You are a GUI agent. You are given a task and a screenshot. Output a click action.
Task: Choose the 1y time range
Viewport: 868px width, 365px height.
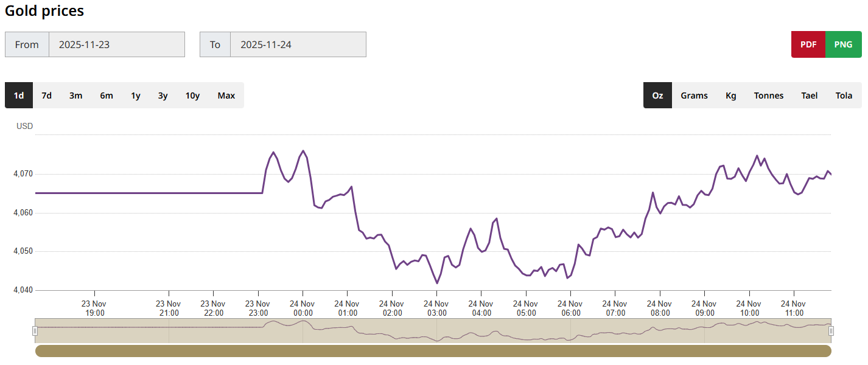click(x=136, y=96)
